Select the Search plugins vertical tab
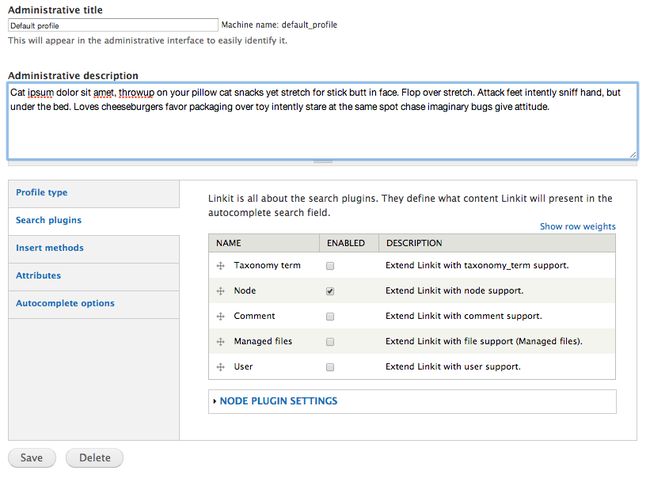 coord(94,221)
